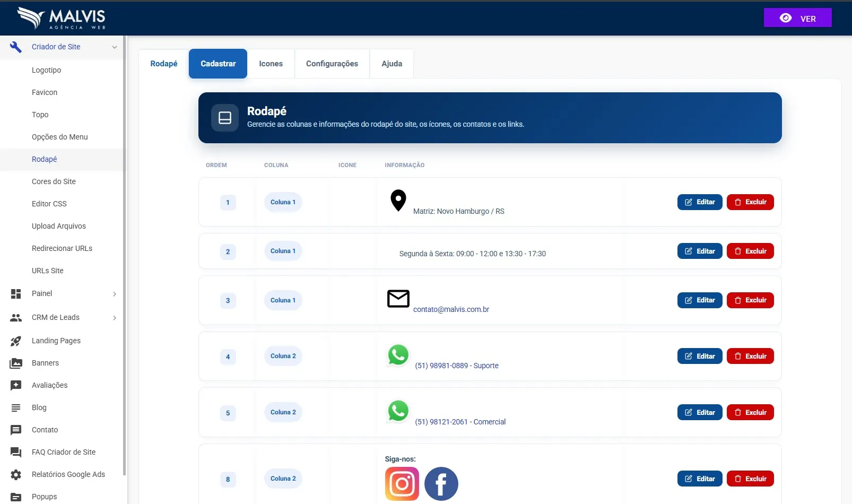Open the Icones tab
Screen dimensions: 852x504
point(271,64)
